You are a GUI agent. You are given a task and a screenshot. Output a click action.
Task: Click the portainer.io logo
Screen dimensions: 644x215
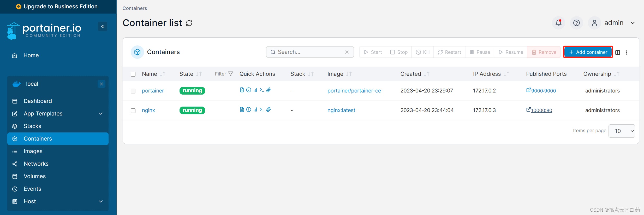coord(44,31)
